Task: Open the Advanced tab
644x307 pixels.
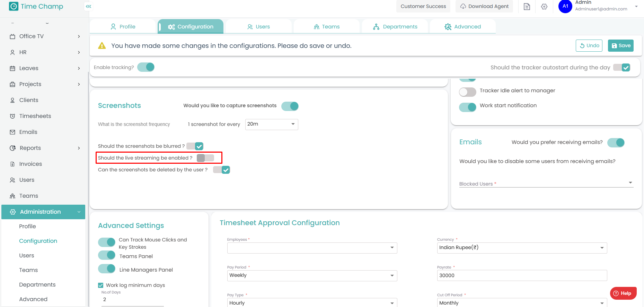Action: tap(463, 27)
